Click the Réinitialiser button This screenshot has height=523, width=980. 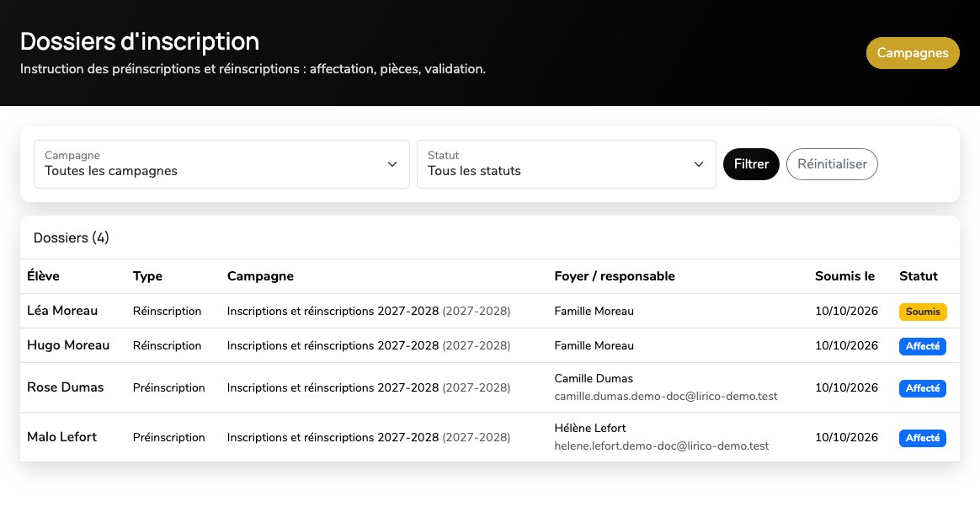(x=832, y=164)
